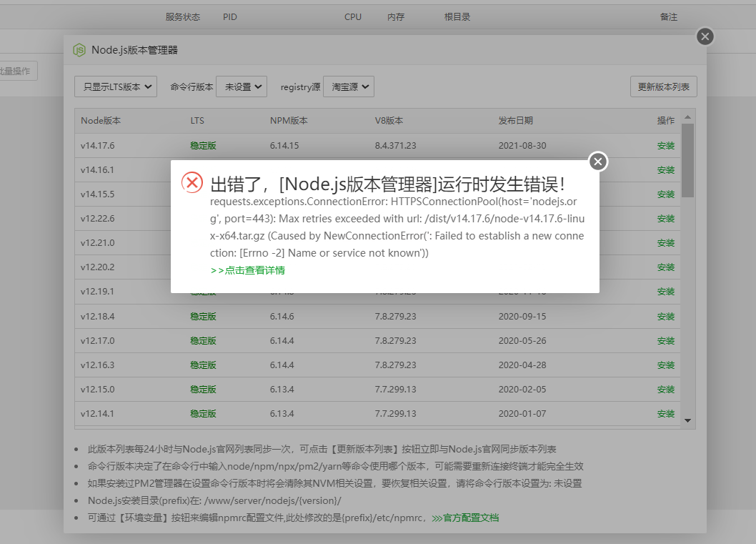The image size is (756, 544).
Task: Open the 官方配置文档 link
Action: (x=470, y=518)
